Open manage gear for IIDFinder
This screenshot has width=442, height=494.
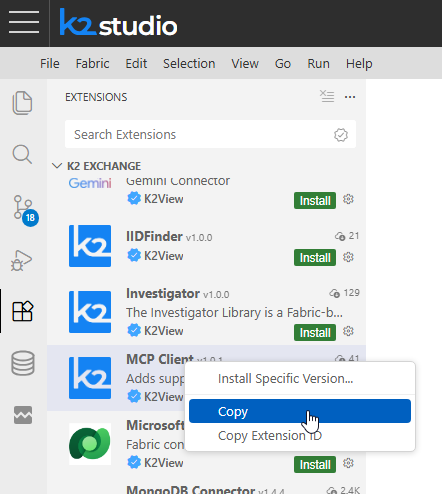tap(348, 257)
